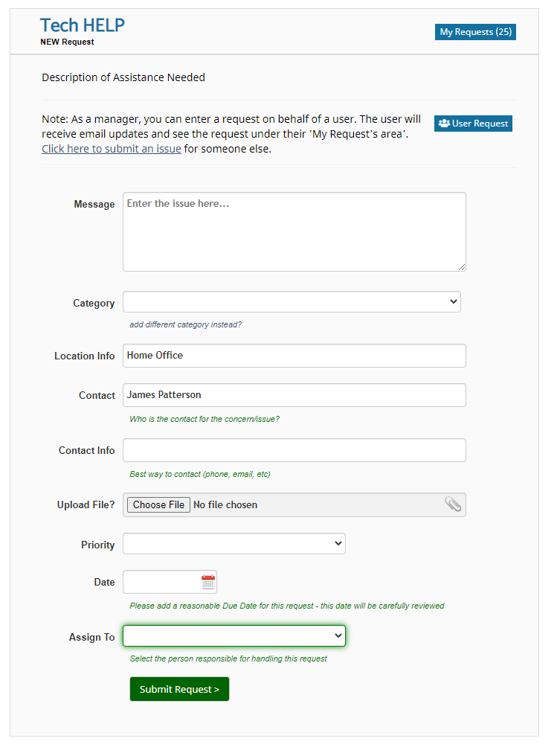Click the 'No file chosen' upload area
This screenshot has width=560, height=750.
pos(225,504)
